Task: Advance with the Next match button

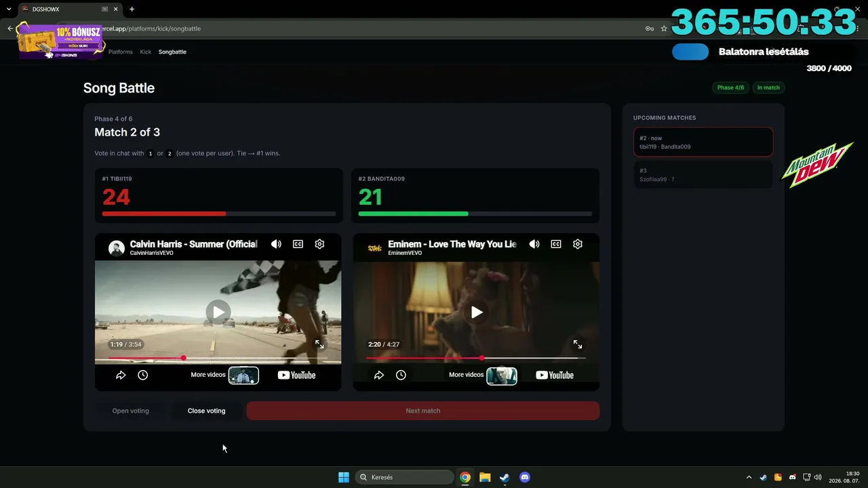Action: coord(423,411)
